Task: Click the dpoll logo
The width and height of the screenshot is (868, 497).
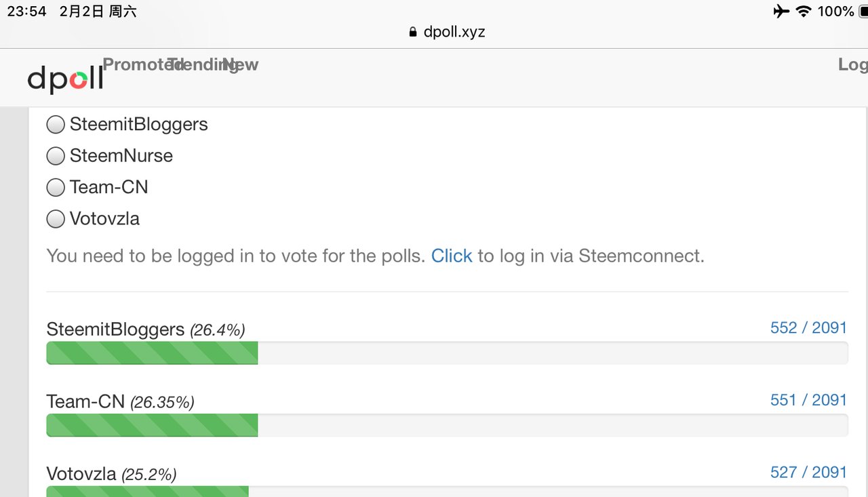Action: 65,79
